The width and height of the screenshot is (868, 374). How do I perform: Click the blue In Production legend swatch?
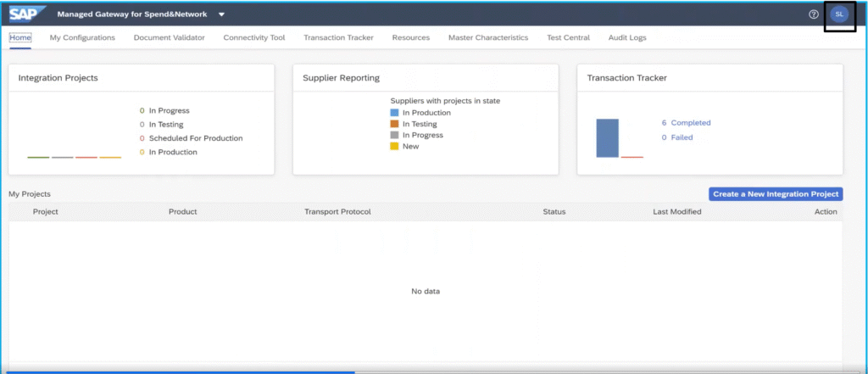[x=395, y=113]
